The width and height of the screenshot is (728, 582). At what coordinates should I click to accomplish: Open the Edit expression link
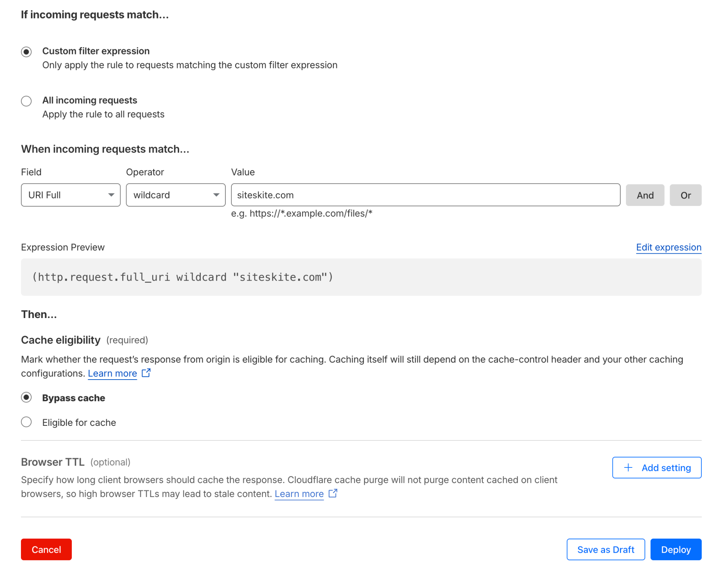tap(668, 247)
